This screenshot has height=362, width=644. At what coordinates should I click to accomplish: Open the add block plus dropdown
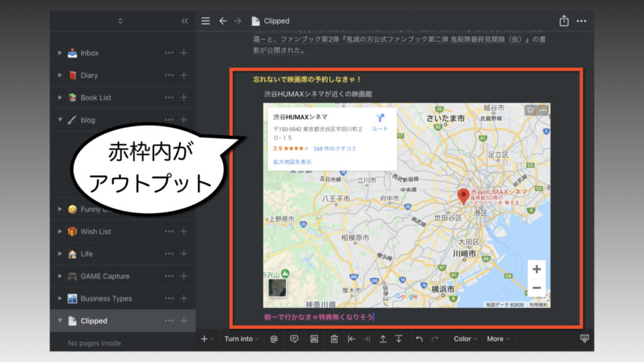coord(207,339)
